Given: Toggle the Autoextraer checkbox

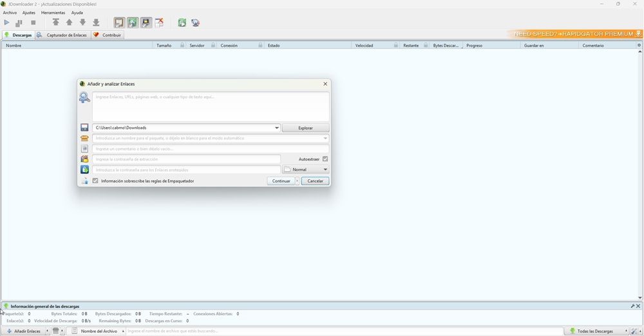Looking at the screenshot, I should pos(325,159).
